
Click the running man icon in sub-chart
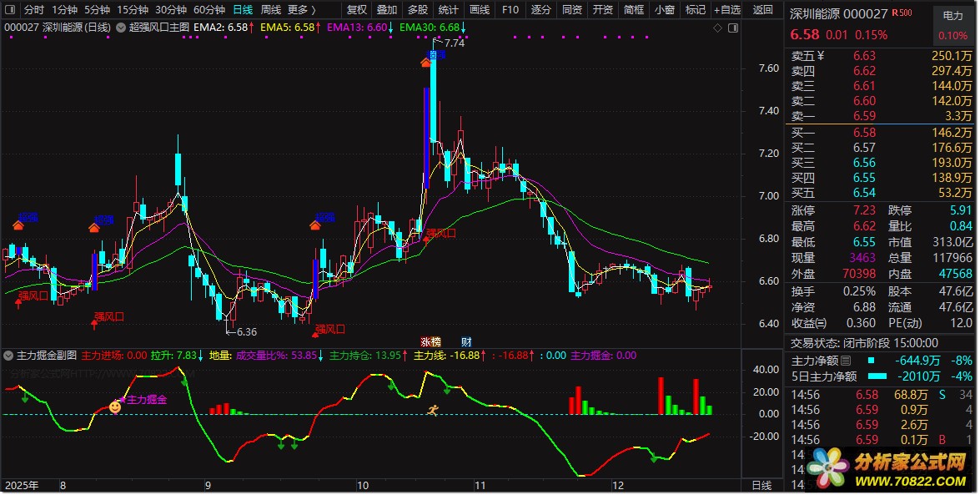pos(433,410)
